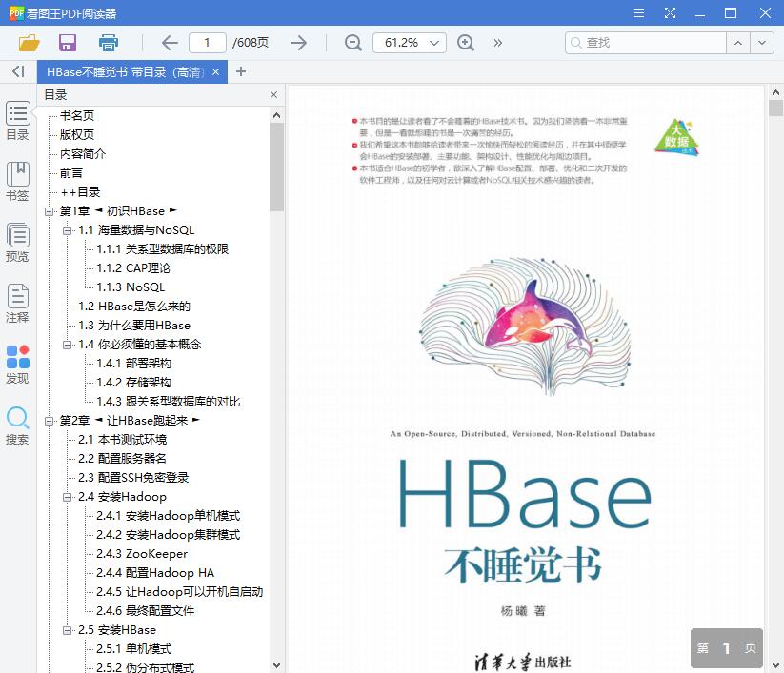The width and height of the screenshot is (784, 673).
Task: Open the 目录 sidebar panel
Action: tap(17, 121)
